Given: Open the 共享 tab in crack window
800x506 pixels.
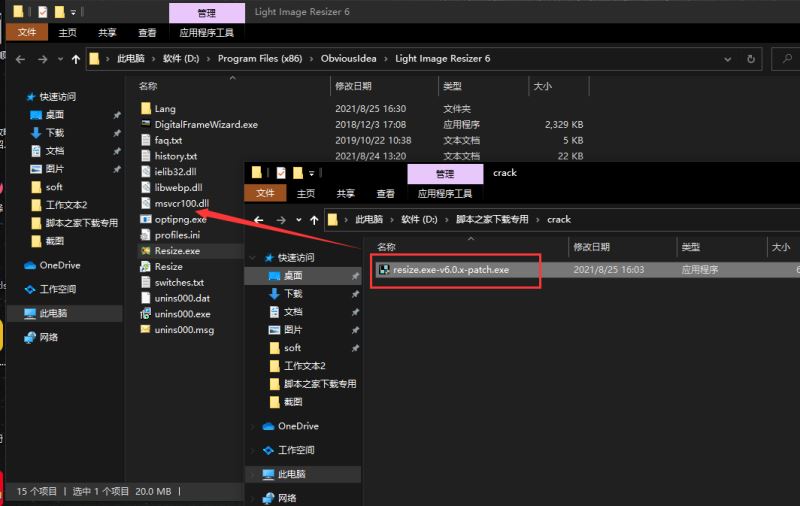Looking at the screenshot, I should click(x=345, y=194).
